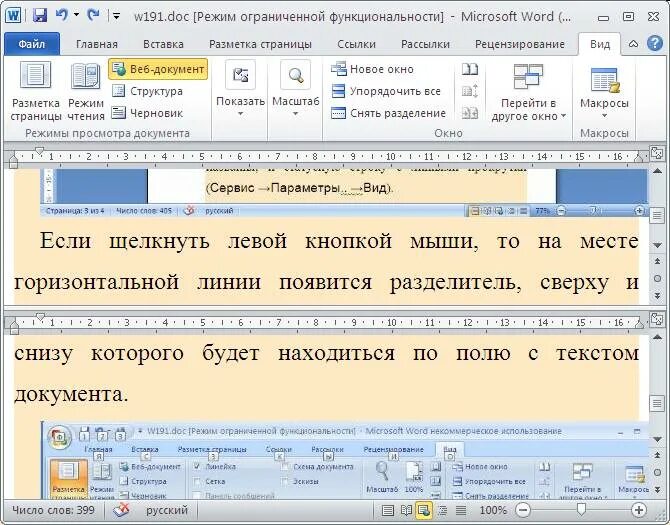This screenshot has height=525, width=670.
Task: Select Print Layout view icon in status bar
Action: tap(388, 510)
